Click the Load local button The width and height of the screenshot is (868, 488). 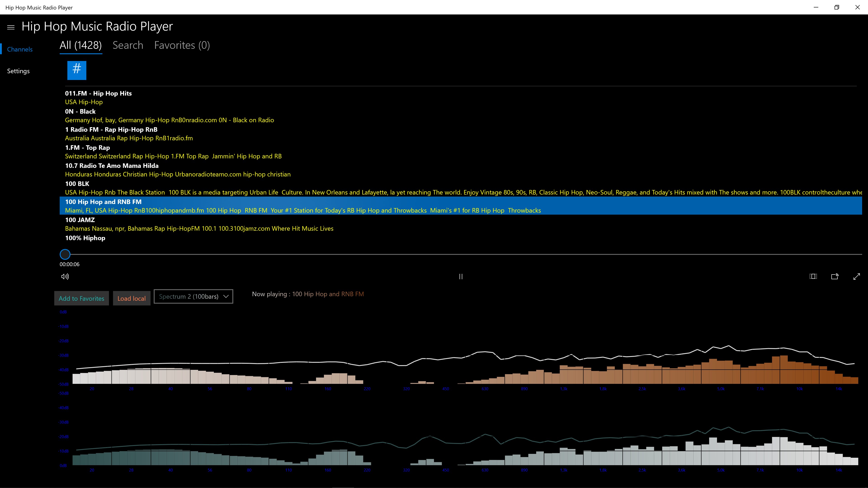(x=131, y=298)
